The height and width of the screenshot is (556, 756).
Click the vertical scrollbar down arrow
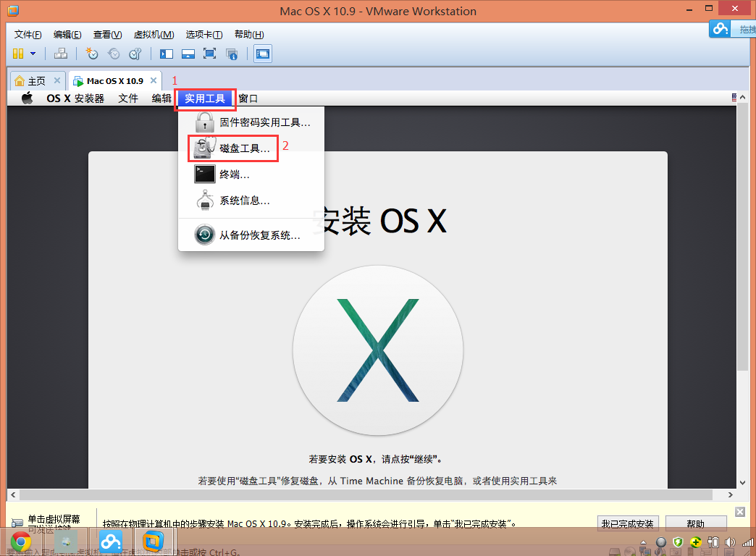(742, 483)
